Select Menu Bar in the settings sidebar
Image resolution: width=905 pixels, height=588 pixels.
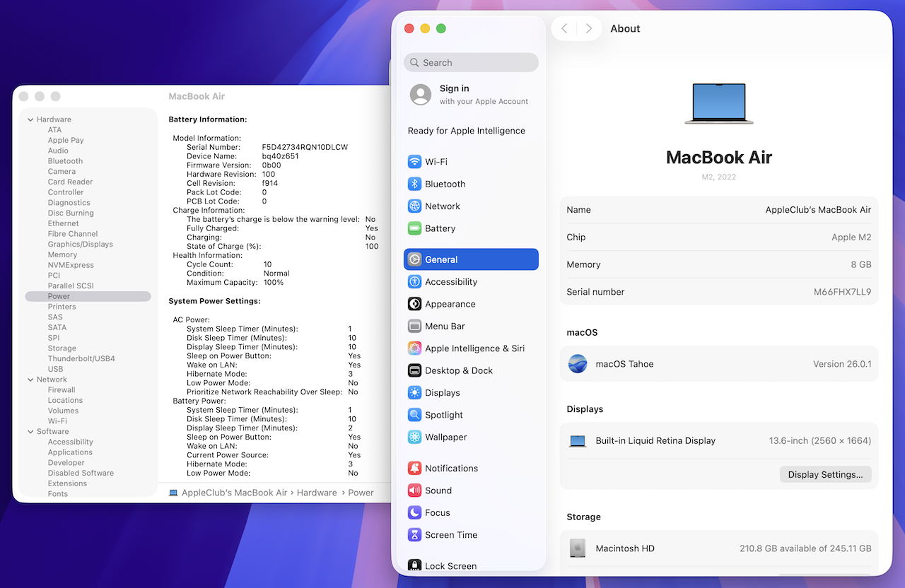pos(444,327)
